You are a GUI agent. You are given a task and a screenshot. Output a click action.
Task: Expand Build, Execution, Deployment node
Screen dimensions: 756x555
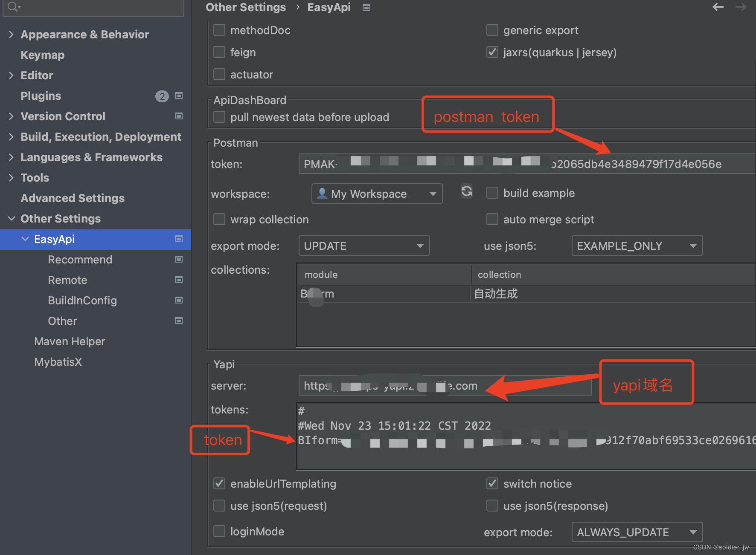coord(12,137)
